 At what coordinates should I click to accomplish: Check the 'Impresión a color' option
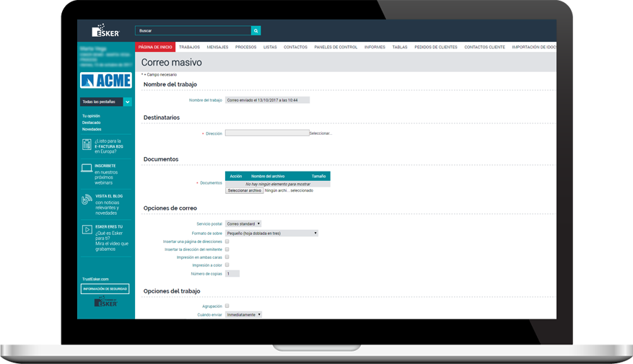227,265
